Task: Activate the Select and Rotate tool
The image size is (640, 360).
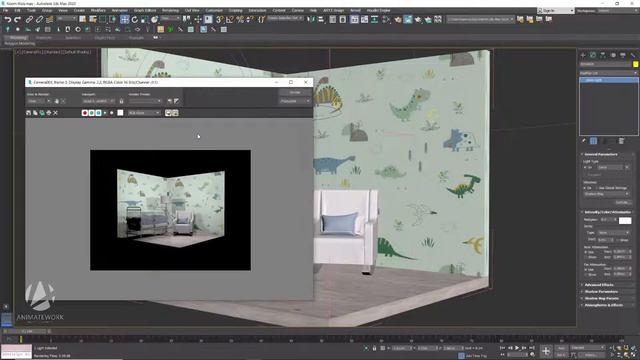Action: [135, 19]
